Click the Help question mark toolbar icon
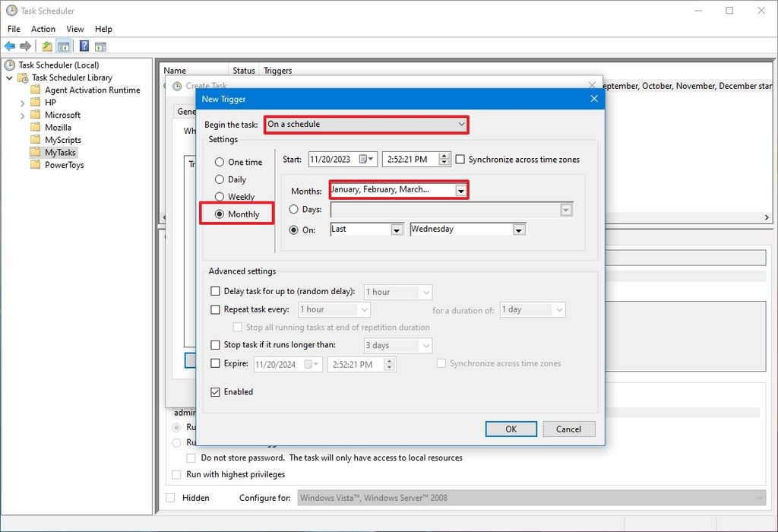778x532 pixels. click(x=84, y=46)
